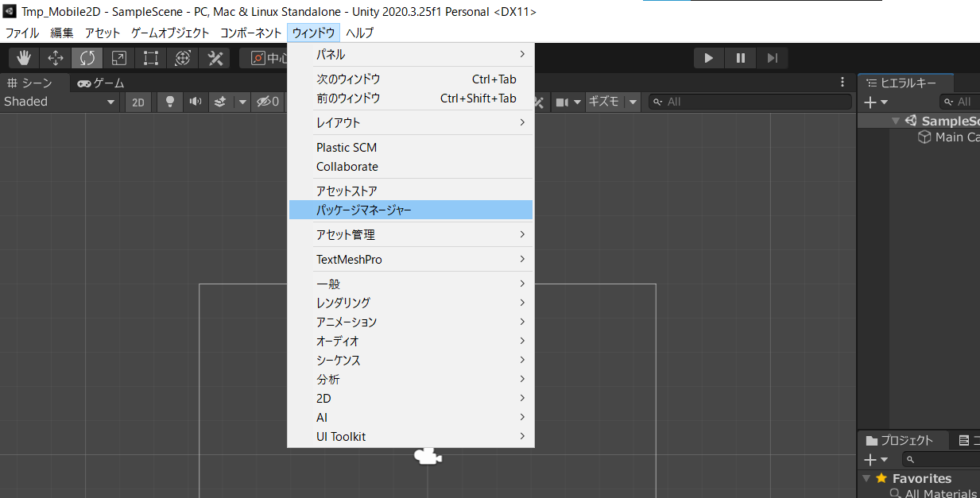Open the Project create dropdown arrow

884,460
